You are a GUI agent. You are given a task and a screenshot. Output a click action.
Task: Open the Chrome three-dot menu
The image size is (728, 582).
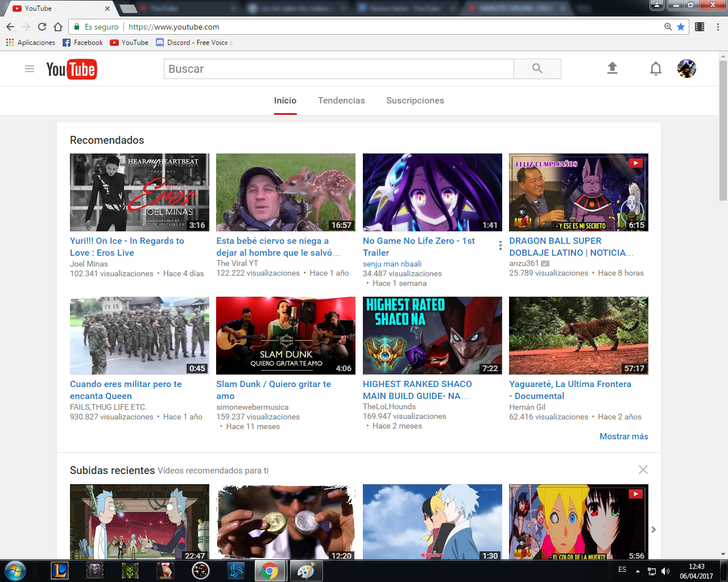click(x=718, y=27)
